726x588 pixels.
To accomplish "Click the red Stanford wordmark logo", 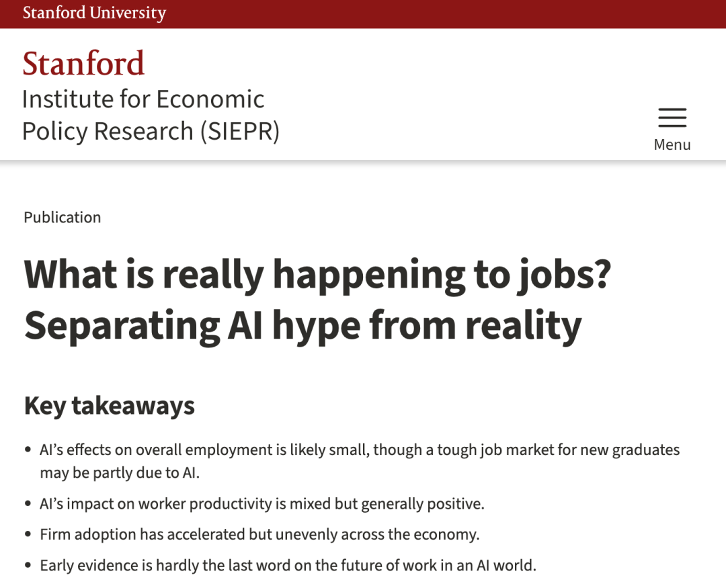I will pos(83,63).
